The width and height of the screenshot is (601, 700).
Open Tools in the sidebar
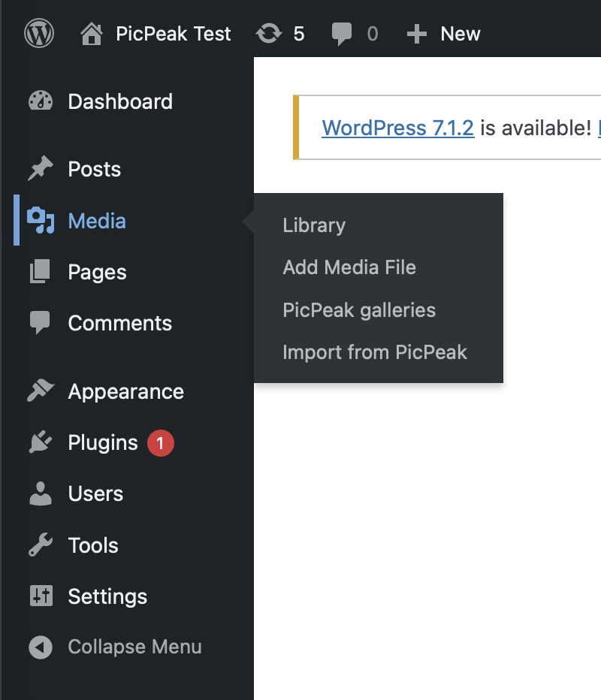tap(93, 545)
